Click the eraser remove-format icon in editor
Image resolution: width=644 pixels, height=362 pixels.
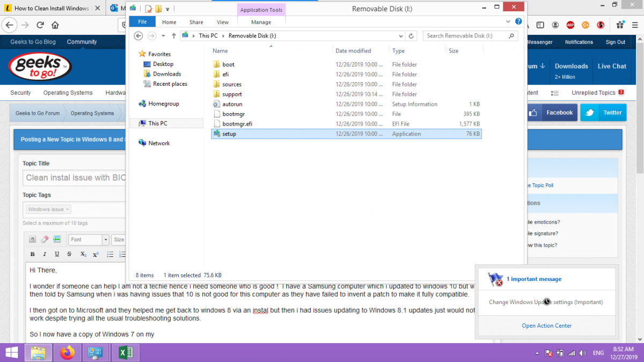[45, 240]
